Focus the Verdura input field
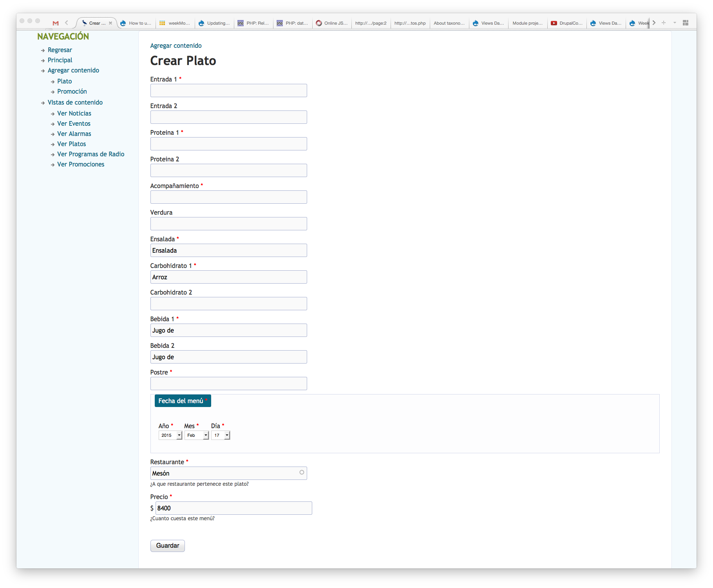713x588 pixels. [x=229, y=224]
